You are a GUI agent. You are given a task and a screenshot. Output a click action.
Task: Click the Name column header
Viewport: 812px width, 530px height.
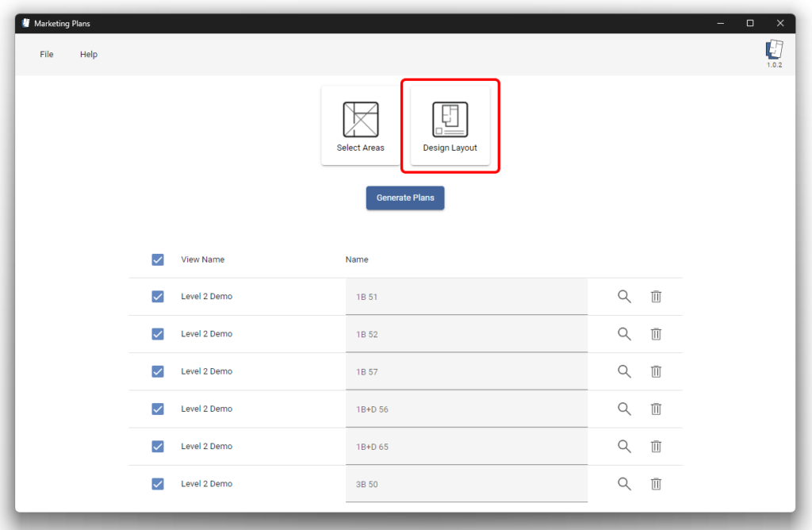pyautogui.click(x=357, y=259)
